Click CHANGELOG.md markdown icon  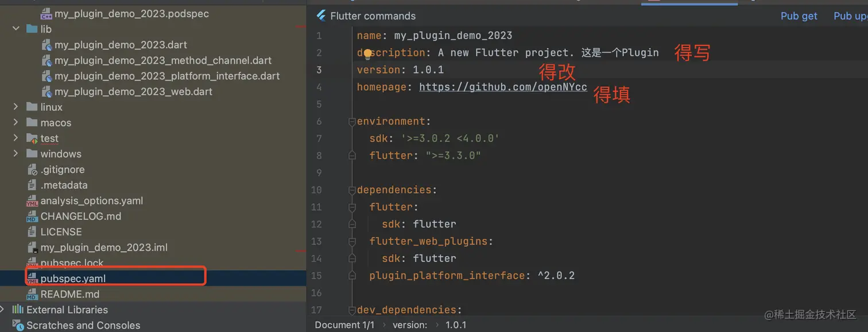(x=32, y=217)
